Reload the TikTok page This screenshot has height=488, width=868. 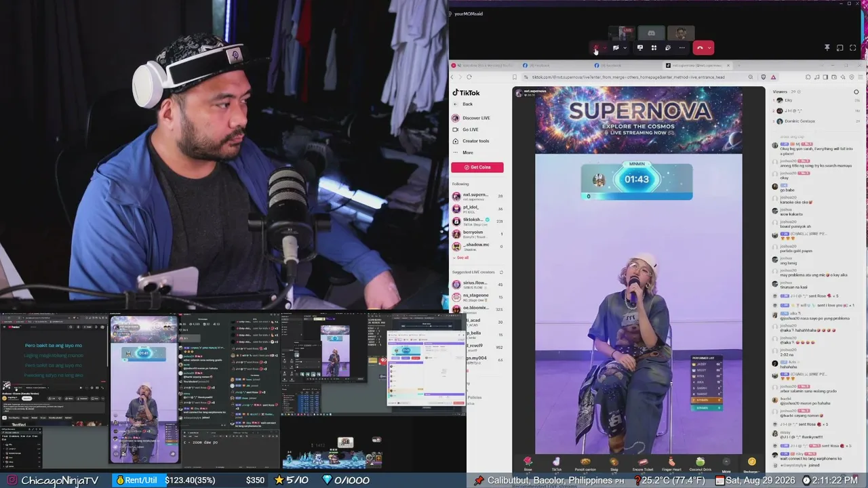click(x=469, y=77)
